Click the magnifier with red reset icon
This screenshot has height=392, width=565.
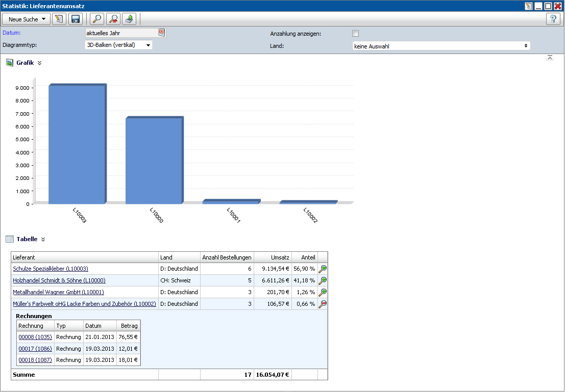(x=114, y=19)
